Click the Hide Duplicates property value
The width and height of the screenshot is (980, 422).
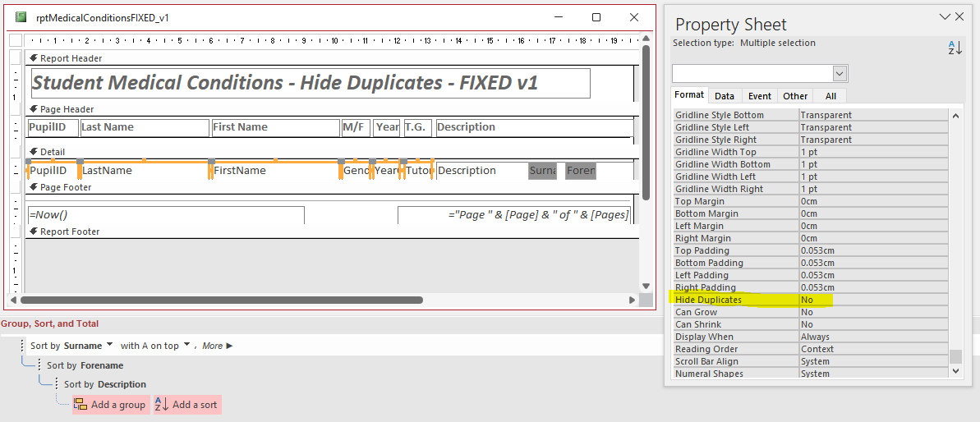[874, 300]
